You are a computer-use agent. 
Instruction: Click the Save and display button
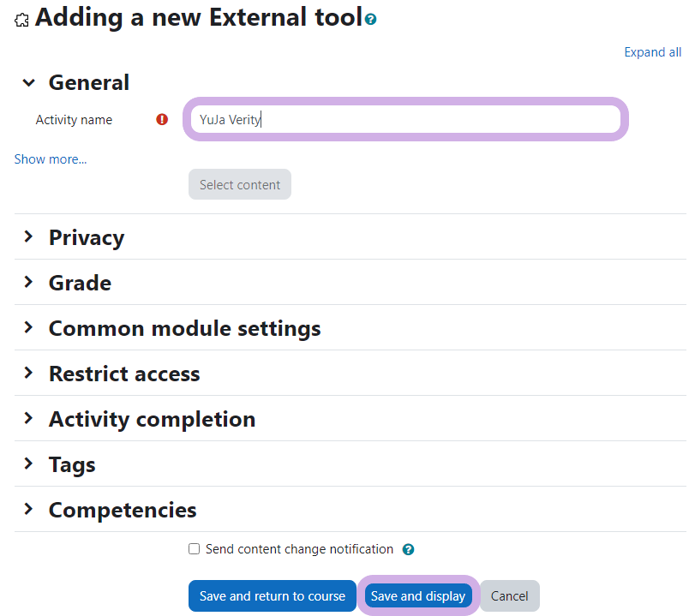(418, 596)
